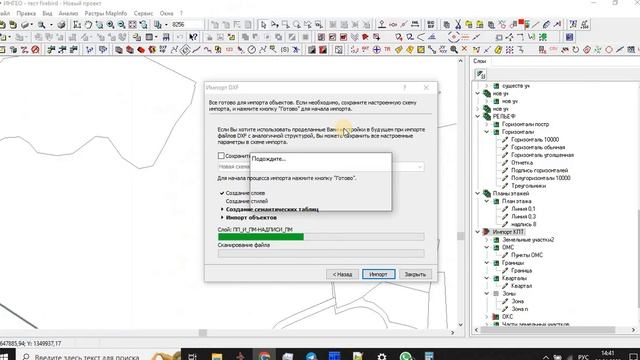
Task: Collapse the 'Зоны' layer node
Action: click(487, 293)
